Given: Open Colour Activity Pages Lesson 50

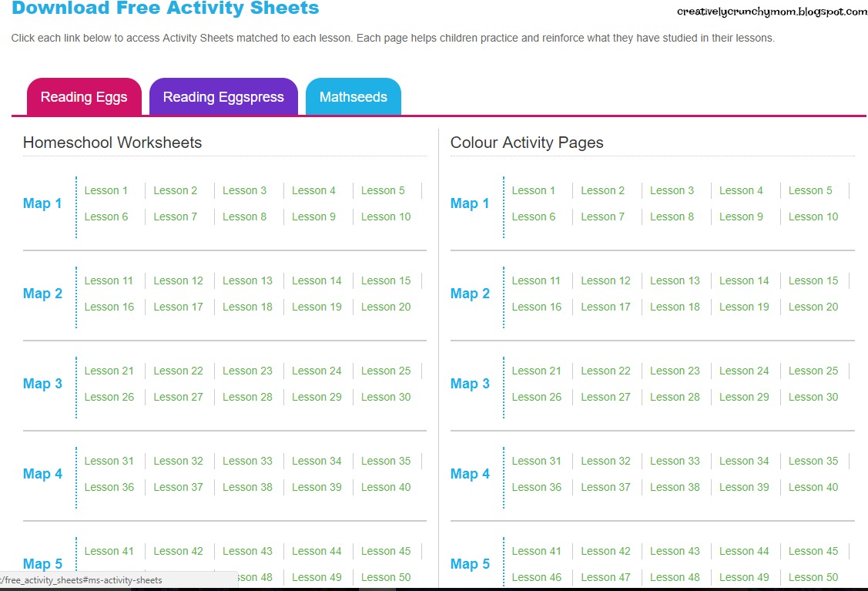Looking at the screenshot, I should [x=813, y=577].
